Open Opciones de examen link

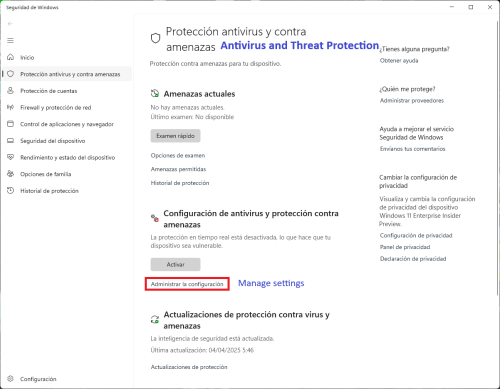coord(178,156)
